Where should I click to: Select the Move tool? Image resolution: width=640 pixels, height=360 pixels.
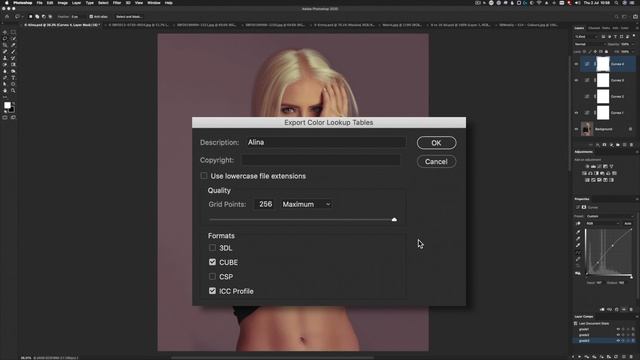[x=5, y=32]
